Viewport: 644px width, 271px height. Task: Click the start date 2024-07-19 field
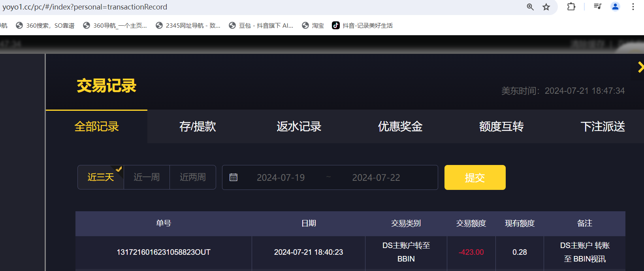(281, 178)
